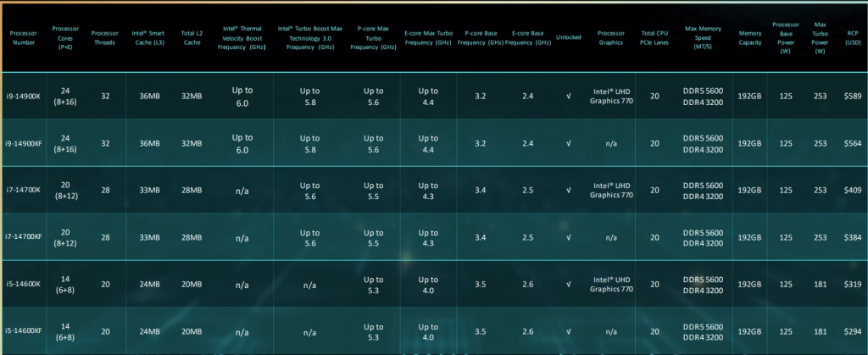Select the i7-14700K processor number cell
This screenshot has height=355, width=868.
(23, 191)
